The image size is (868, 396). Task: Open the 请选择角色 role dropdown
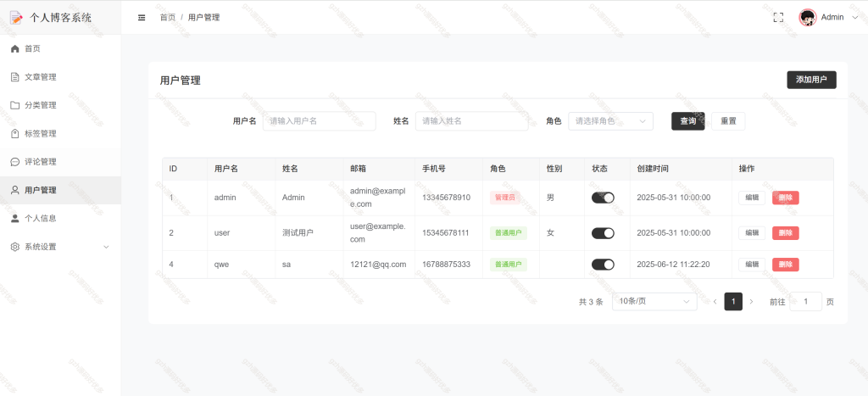pos(610,121)
